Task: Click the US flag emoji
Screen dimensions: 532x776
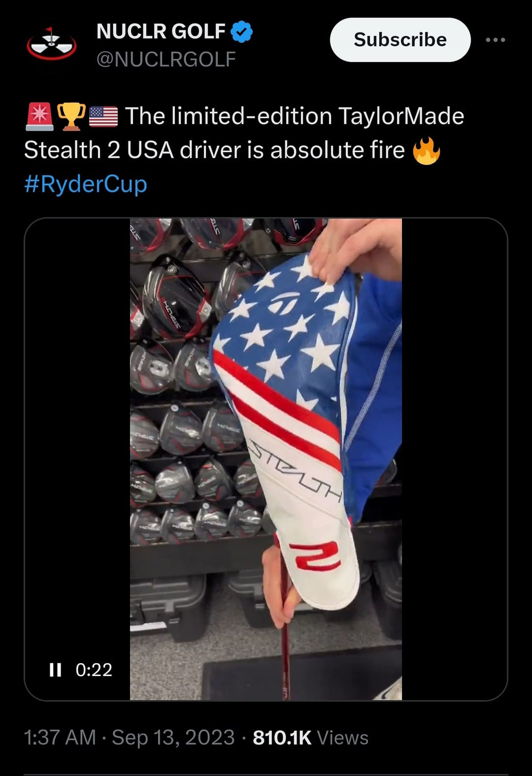Action: tap(103, 116)
